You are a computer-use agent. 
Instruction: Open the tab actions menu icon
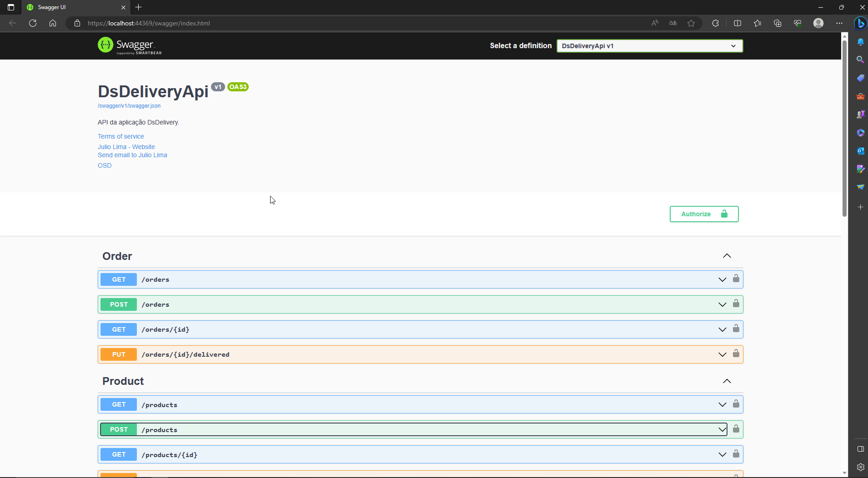click(11, 7)
